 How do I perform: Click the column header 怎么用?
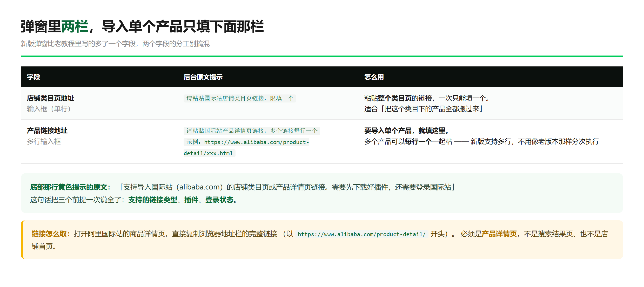(x=374, y=77)
